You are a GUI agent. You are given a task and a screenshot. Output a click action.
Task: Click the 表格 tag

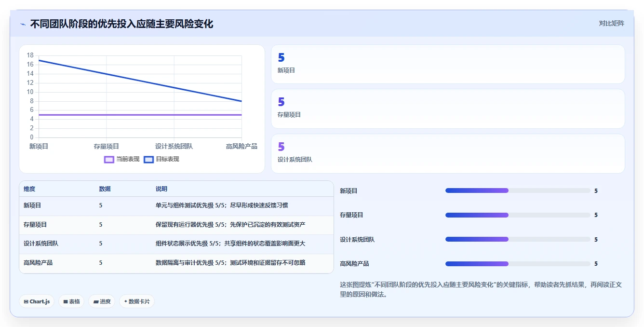[71, 301]
